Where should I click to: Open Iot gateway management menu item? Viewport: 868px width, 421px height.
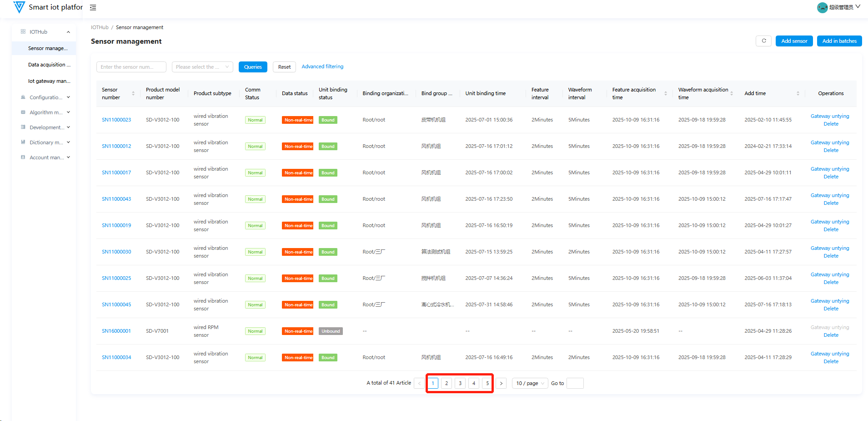[49, 81]
